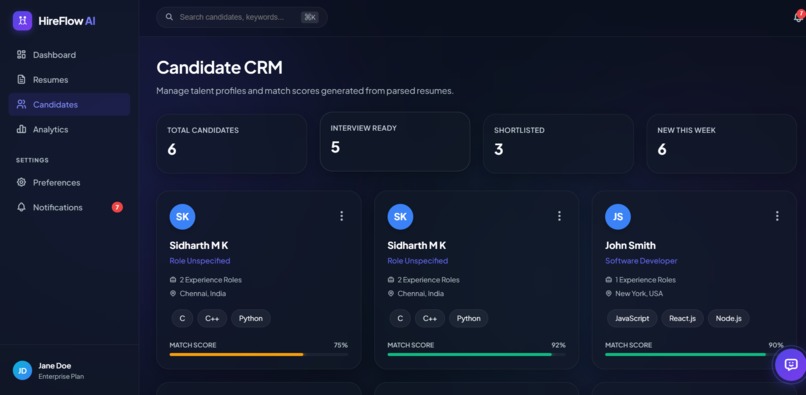The width and height of the screenshot is (806, 395).
Task: Open Notifications in the sidebar
Action: click(69, 207)
